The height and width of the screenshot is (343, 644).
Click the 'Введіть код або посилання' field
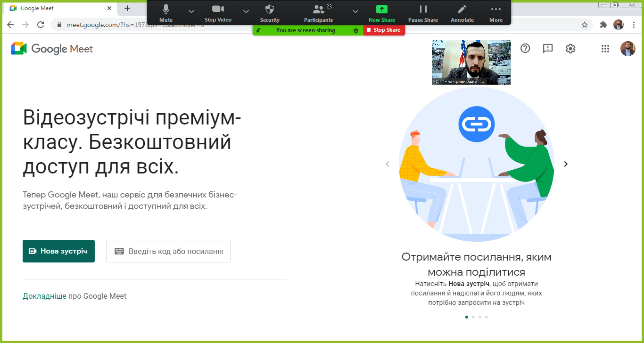tap(168, 251)
